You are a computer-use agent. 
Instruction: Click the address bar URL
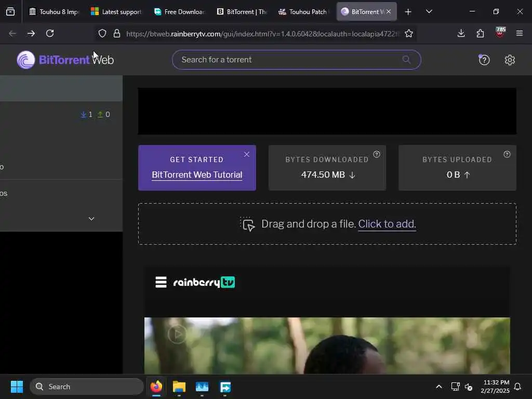coord(262,34)
